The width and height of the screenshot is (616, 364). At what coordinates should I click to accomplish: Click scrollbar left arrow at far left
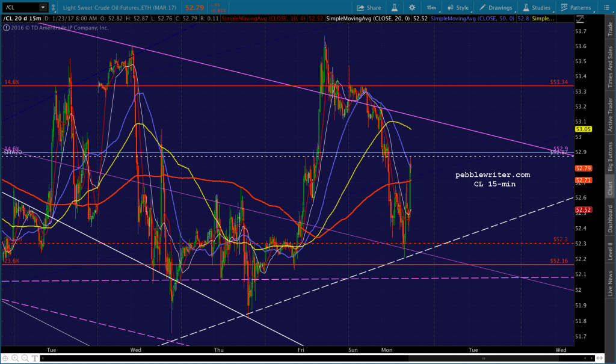point(43,358)
